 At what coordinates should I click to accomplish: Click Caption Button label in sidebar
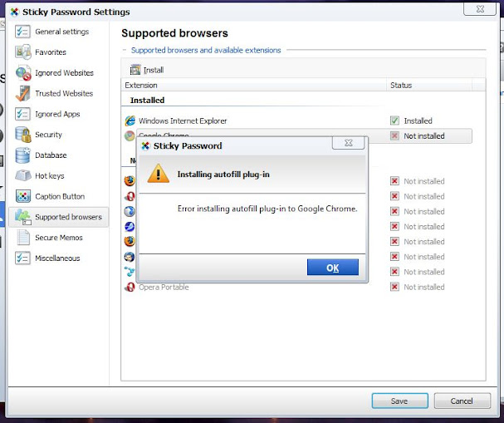point(60,197)
